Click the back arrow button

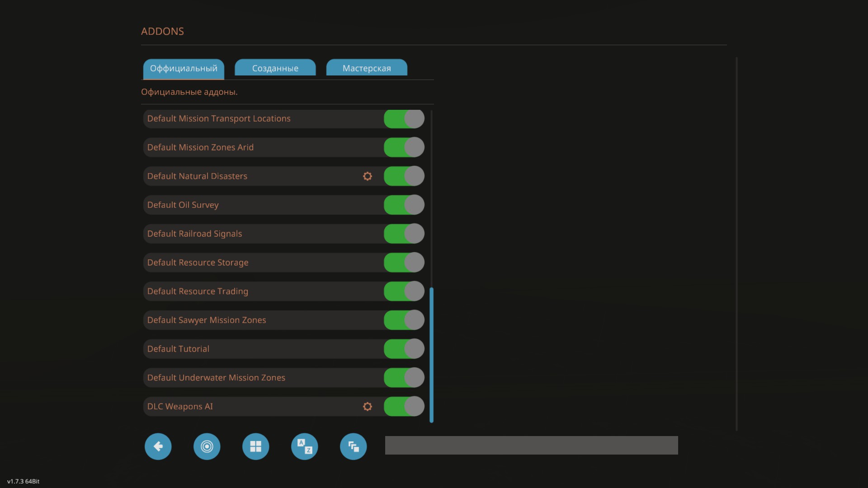[158, 446]
